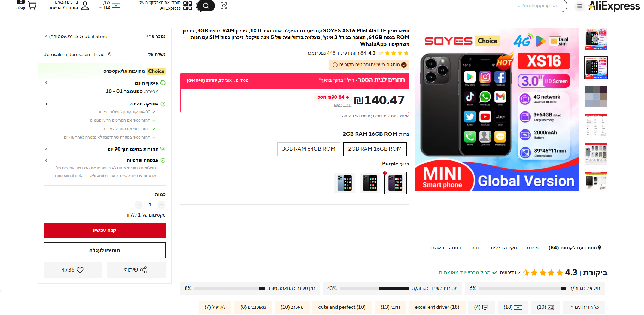644x315 pixels.
Task: Open the store tab
Action: [476, 248]
